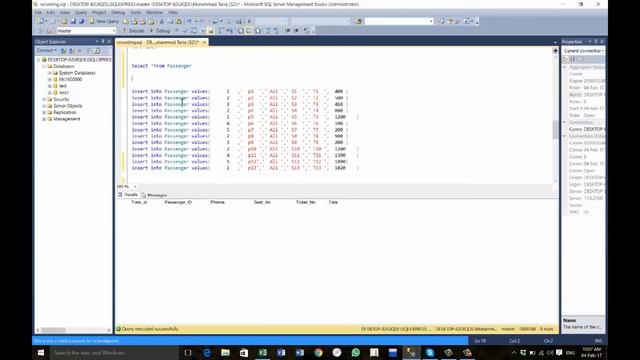Open the View menu
Image resolution: width=640 pixels, height=360 pixels.
[64, 12]
